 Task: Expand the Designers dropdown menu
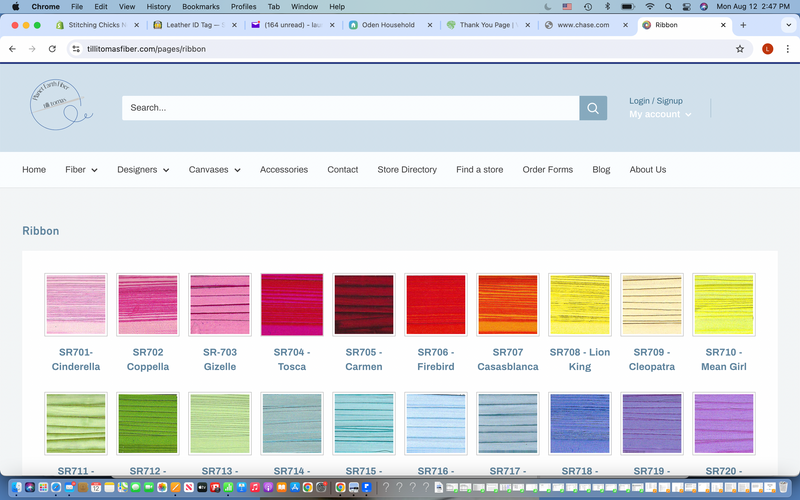tap(143, 170)
